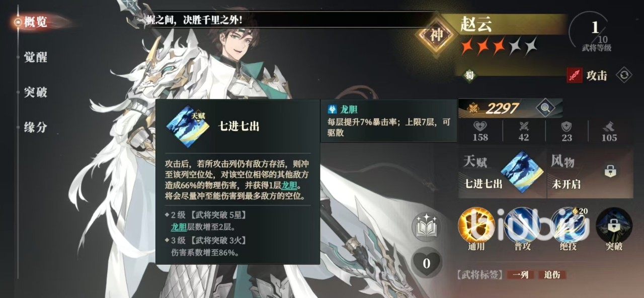This screenshot has width=644, height=298.
Task: Click the 追伤 hero tag
Action: (x=552, y=275)
